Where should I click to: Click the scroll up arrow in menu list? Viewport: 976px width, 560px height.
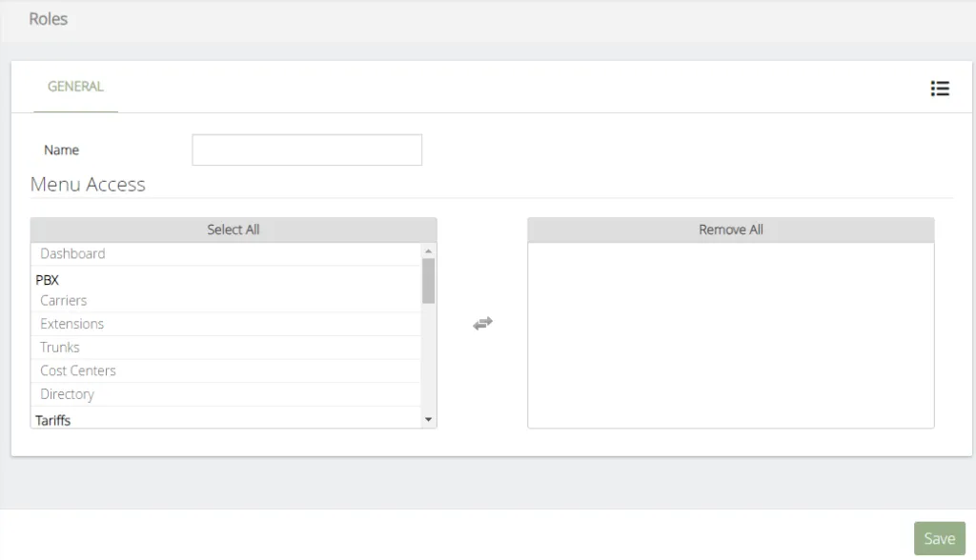pyautogui.click(x=428, y=250)
